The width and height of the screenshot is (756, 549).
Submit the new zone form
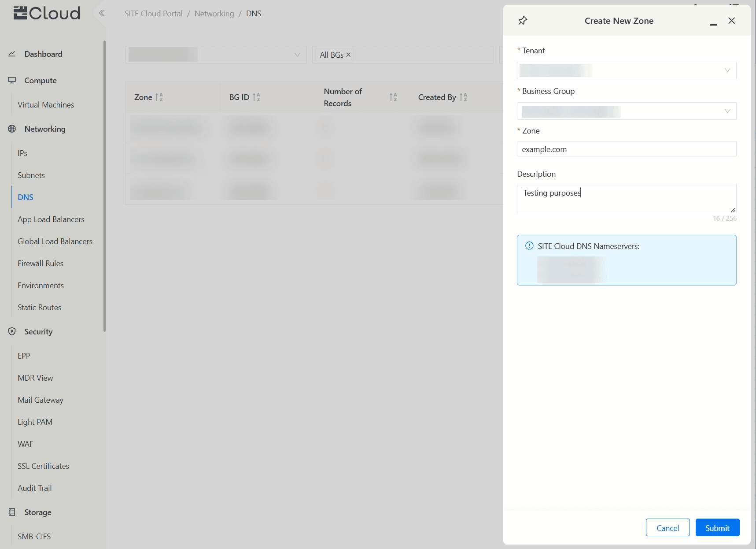[717, 528]
